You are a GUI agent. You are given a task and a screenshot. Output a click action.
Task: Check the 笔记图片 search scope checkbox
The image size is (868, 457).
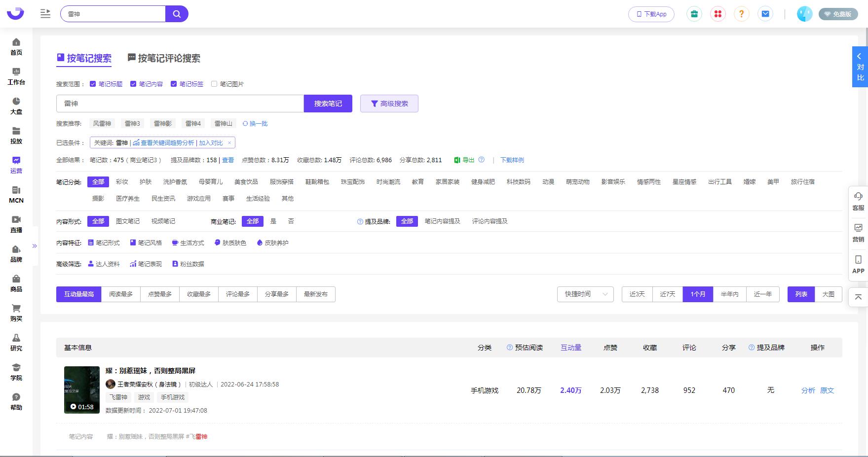pos(214,84)
